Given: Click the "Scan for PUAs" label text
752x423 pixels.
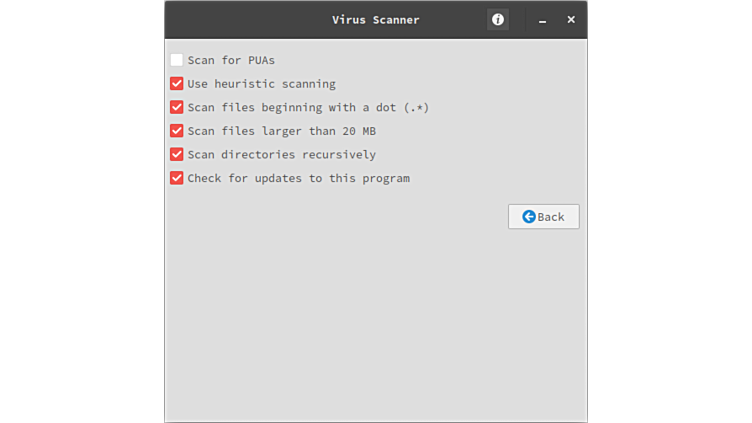Looking at the screenshot, I should [231, 60].
